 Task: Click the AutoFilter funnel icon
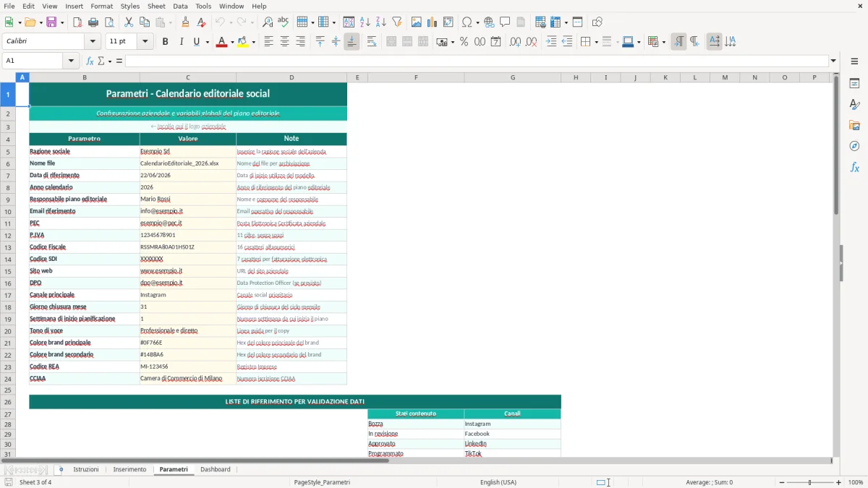[x=397, y=22]
